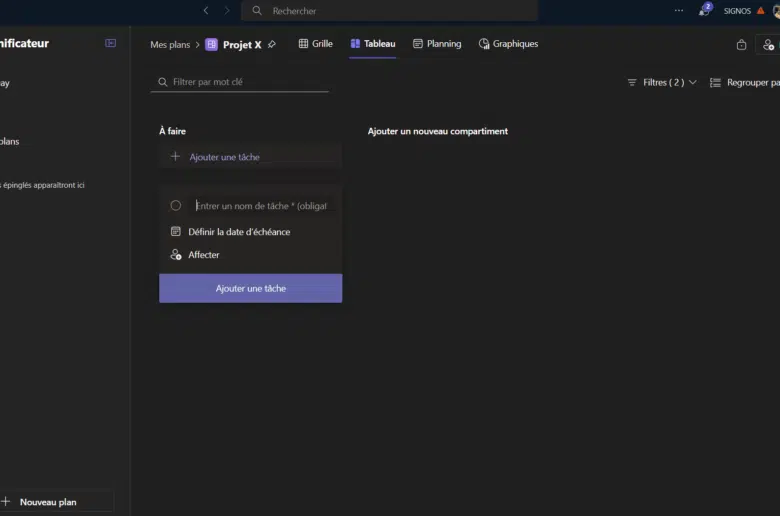This screenshot has height=516, width=780.
Task: Click the sidebar collapse panel icon
Action: [x=110, y=44]
